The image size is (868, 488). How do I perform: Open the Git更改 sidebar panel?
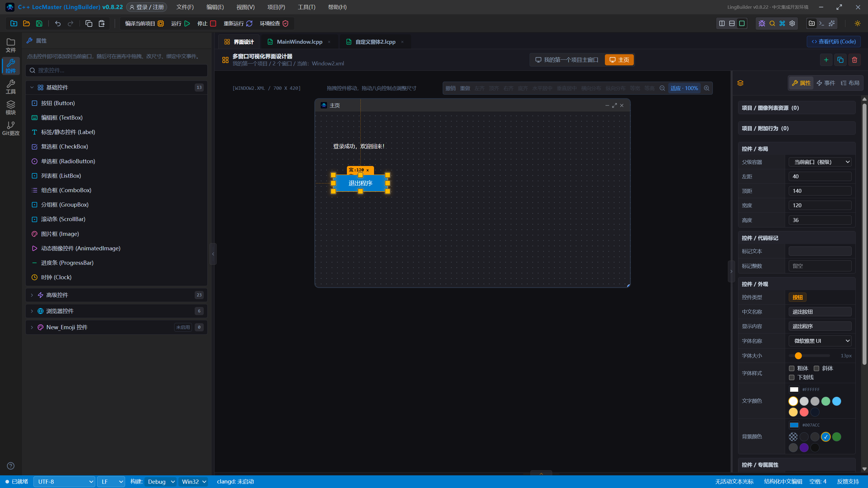click(11, 128)
